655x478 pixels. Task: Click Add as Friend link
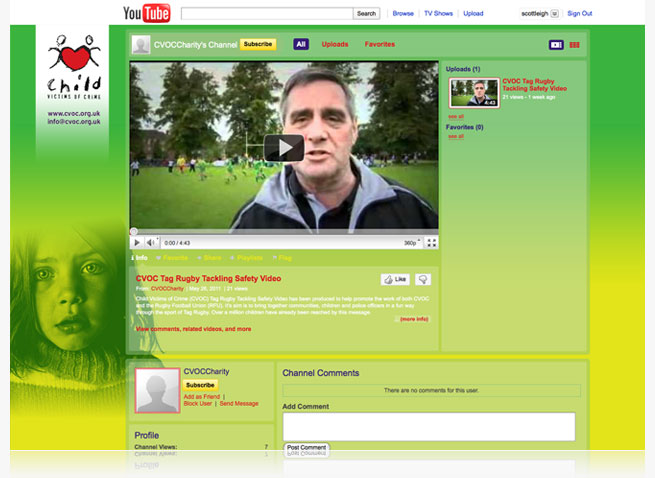pyautogui.click(x=202, y=397)
